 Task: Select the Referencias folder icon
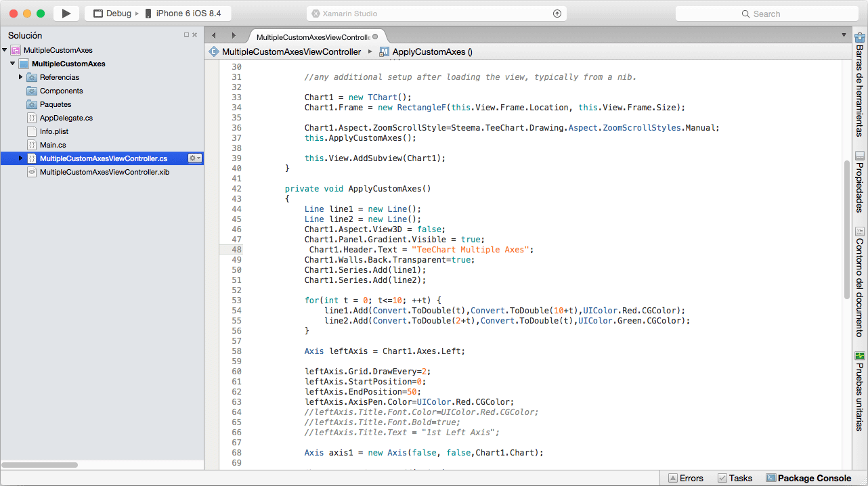(x=32, y=77)
